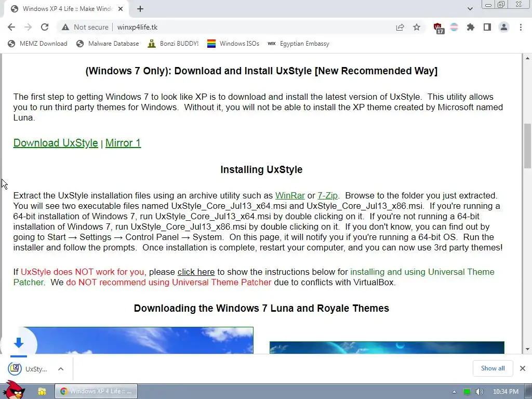Click the blue download arrow animation icon

pos(19,343)
